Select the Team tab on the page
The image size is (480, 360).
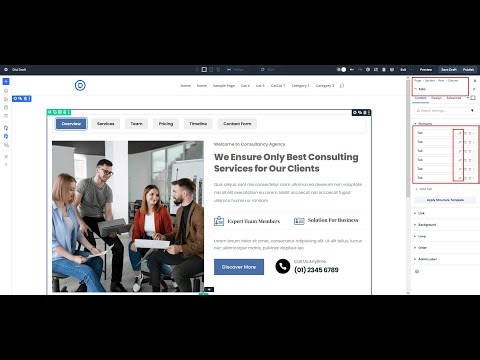click(x=136, y=124)
